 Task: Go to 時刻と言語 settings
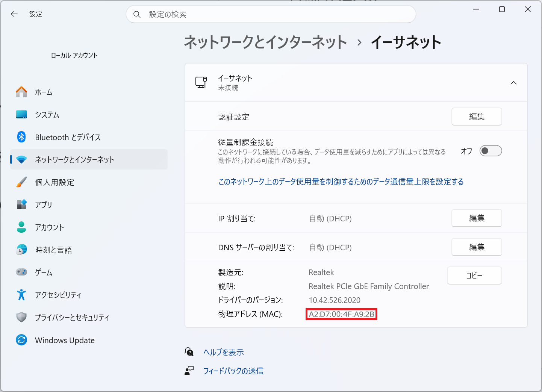[89, 250]
